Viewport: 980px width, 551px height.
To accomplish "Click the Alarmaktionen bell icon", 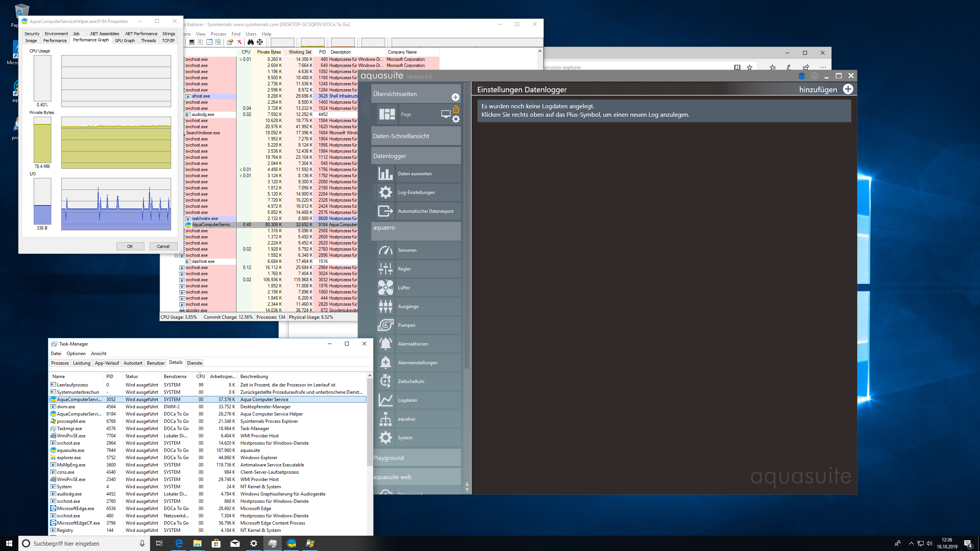I will click(385, 344).
